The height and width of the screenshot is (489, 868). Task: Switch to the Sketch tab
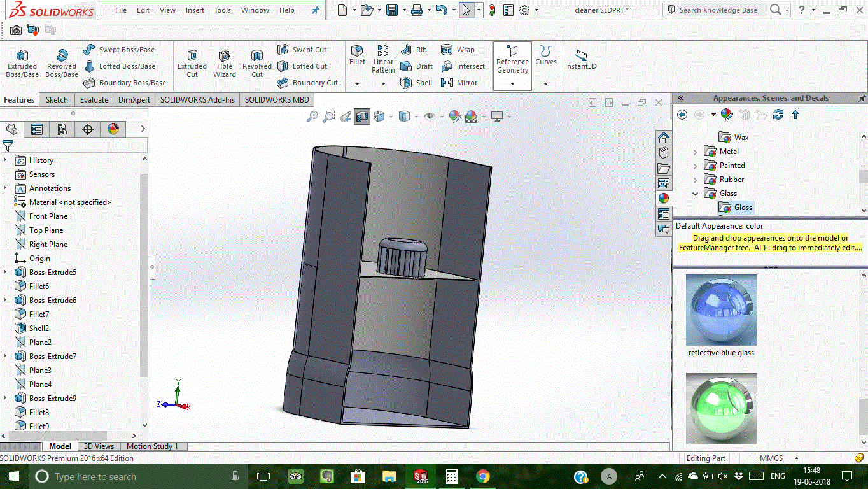coord(57,100)
